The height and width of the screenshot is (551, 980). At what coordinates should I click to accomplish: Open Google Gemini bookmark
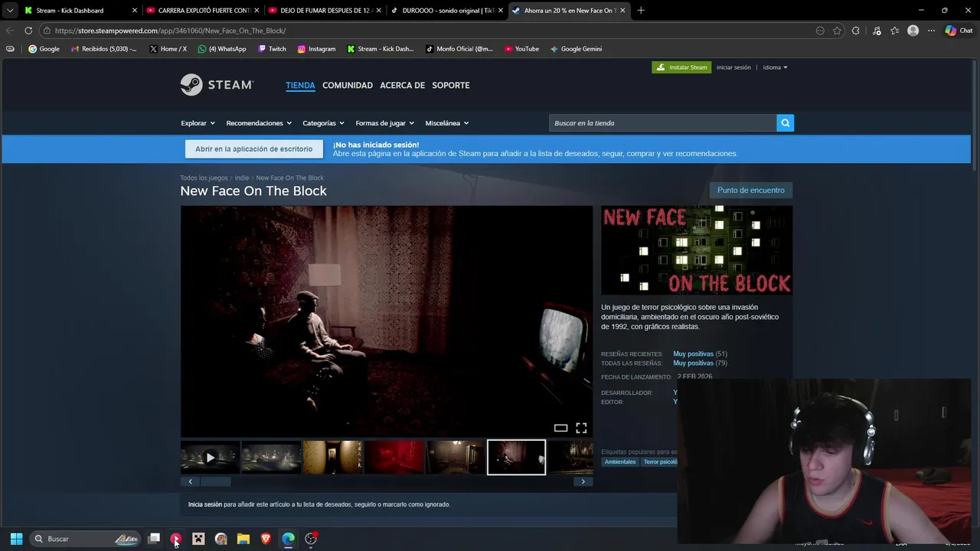pos(576,49)
